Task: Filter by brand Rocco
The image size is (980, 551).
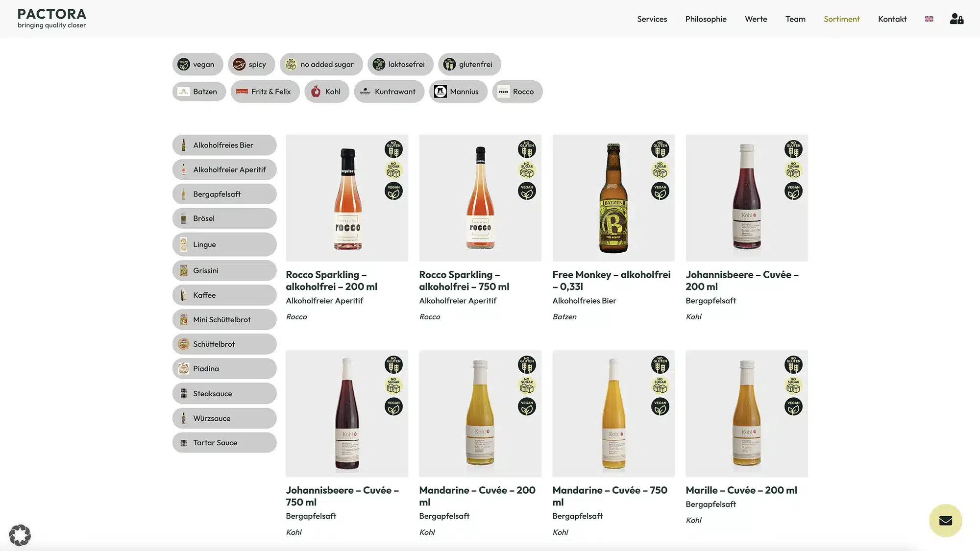Action: point(517,92)
